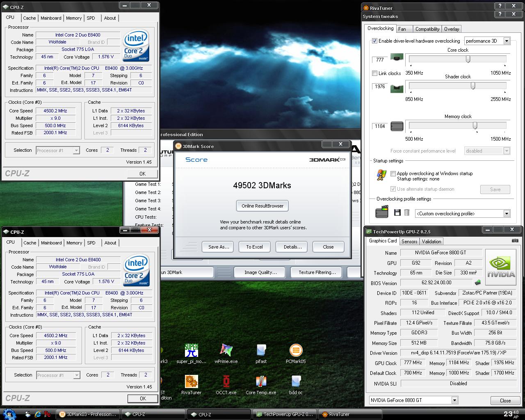
Task: Click shader clock value field 1976
Action: tap(380, 87)
